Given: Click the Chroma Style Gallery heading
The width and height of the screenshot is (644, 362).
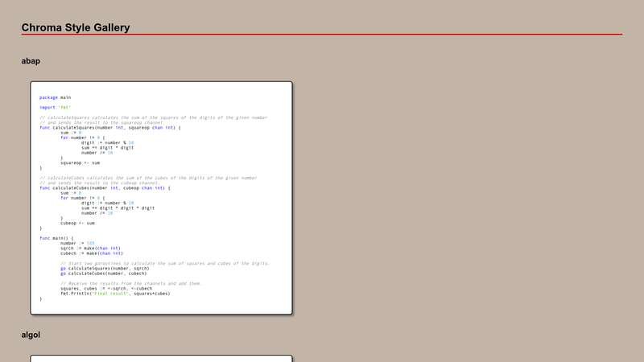Looking at the screenshot, I should tap(76, 27).
